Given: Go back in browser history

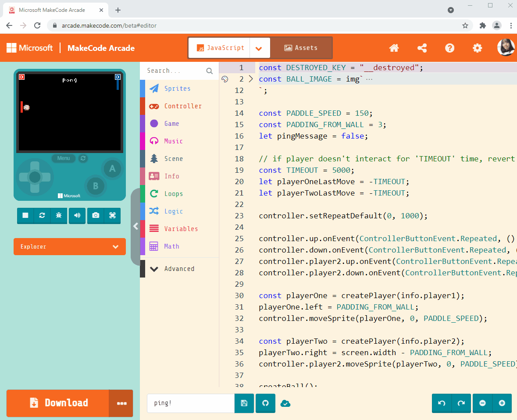Looking at the screenshot, I should pyautogui.click(x=9, y=25).
